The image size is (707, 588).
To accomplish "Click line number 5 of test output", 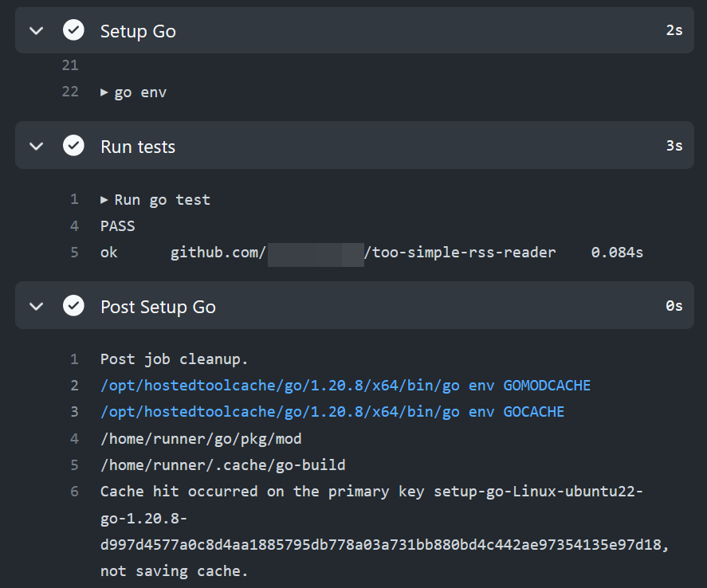I will click(74, 253).
